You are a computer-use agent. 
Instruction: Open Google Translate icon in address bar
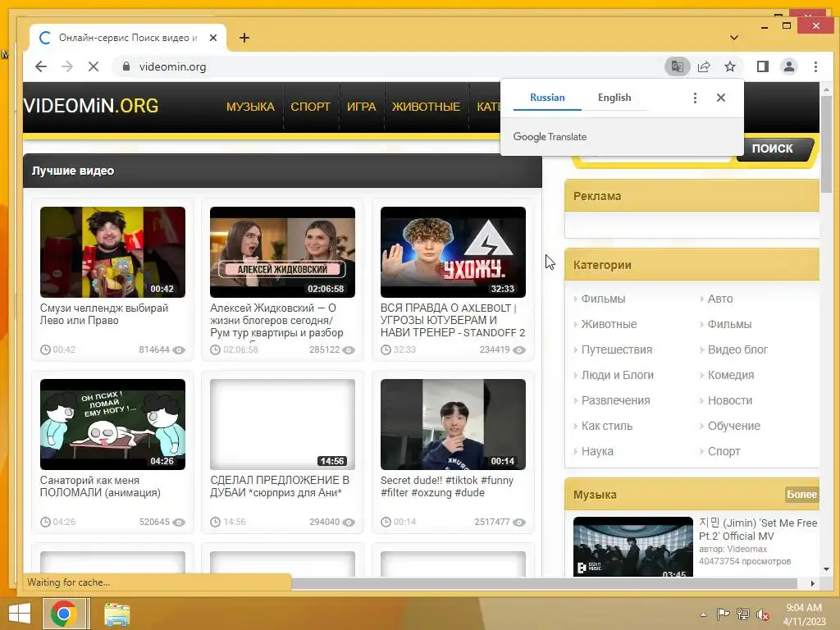coord(677,66)
